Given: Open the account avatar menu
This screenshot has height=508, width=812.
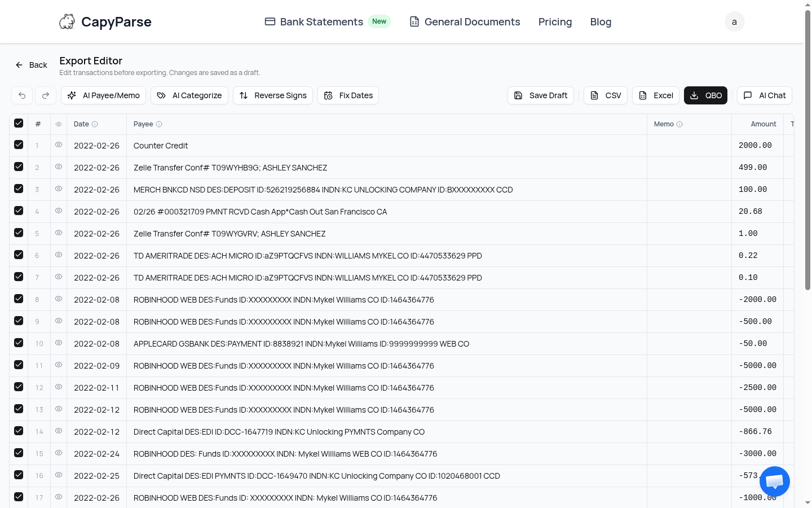Looking at the screenshot, I should point(734,21).
